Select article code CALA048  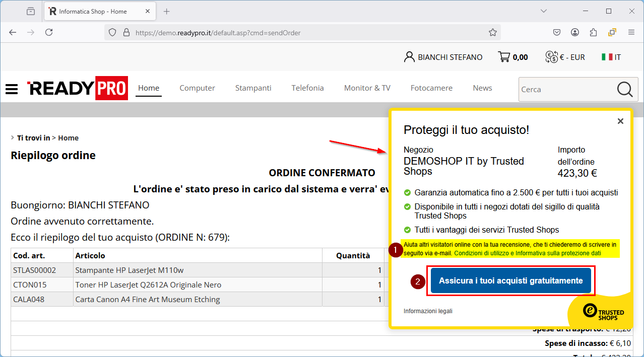[x=29, y=300]
